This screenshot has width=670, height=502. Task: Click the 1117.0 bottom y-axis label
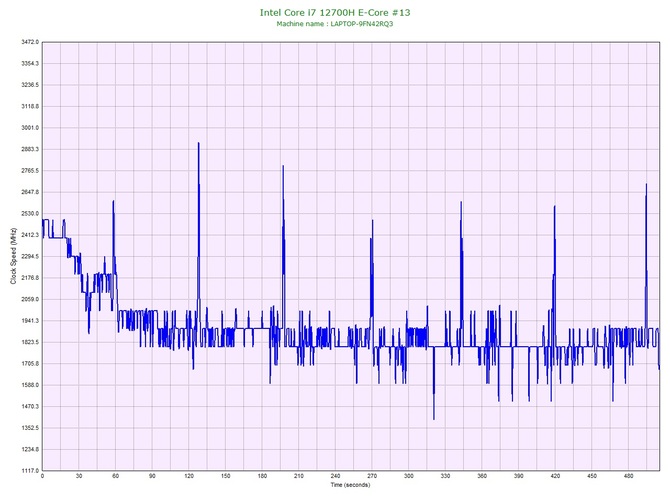(30, 470)
